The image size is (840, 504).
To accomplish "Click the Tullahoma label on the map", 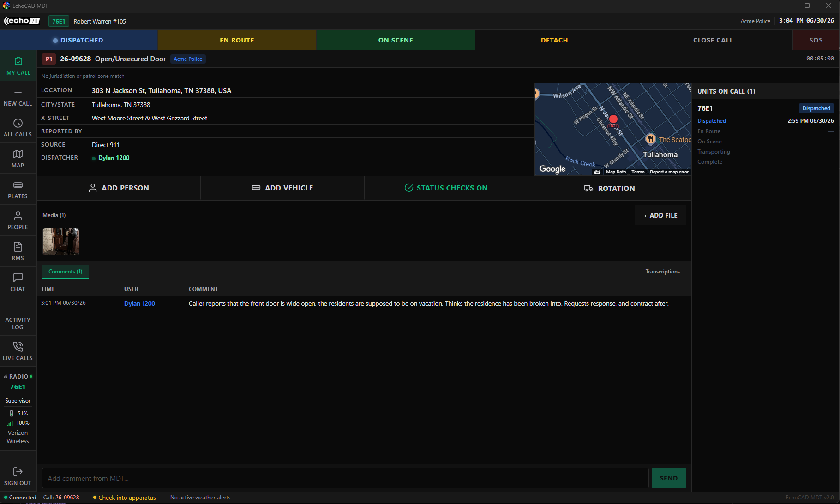I will tap(660, 154).
